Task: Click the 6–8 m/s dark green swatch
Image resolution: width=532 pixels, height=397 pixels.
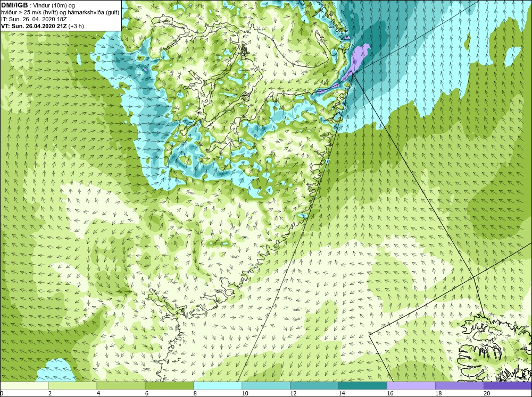Action: [x=169, y=386]
